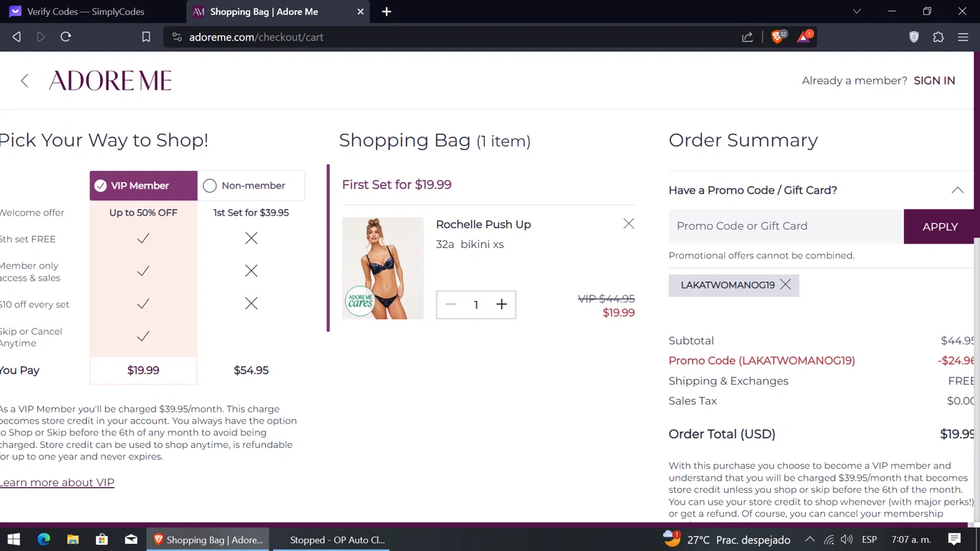Click the share page icon
This screenshot has width=980, height=551.
(747, 37)
